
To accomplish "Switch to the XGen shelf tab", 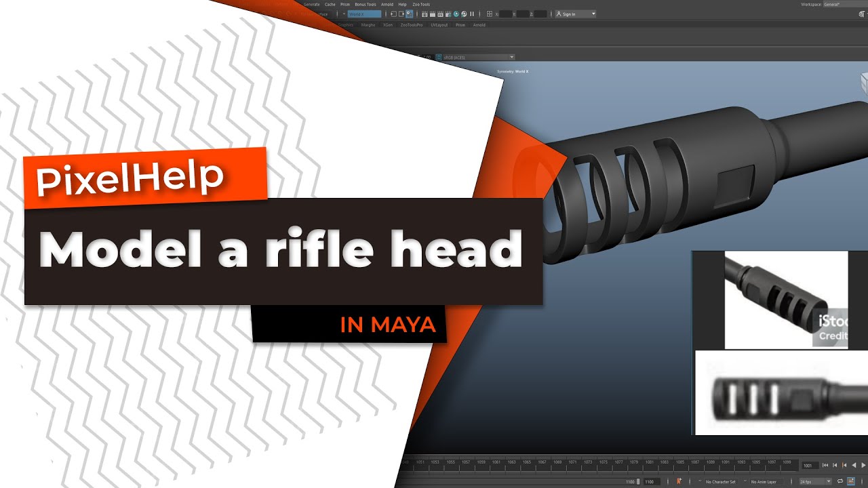I will click(387, 25).
